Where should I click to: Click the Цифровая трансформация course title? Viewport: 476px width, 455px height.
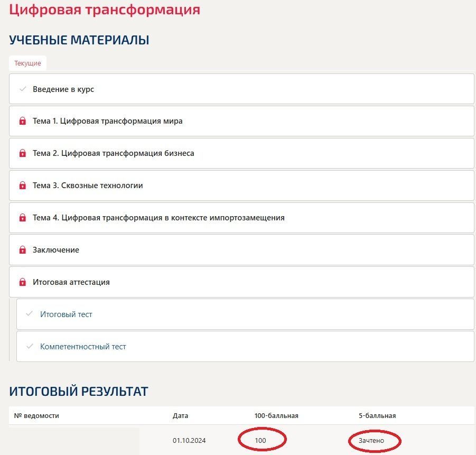click(x=105, y=10)
